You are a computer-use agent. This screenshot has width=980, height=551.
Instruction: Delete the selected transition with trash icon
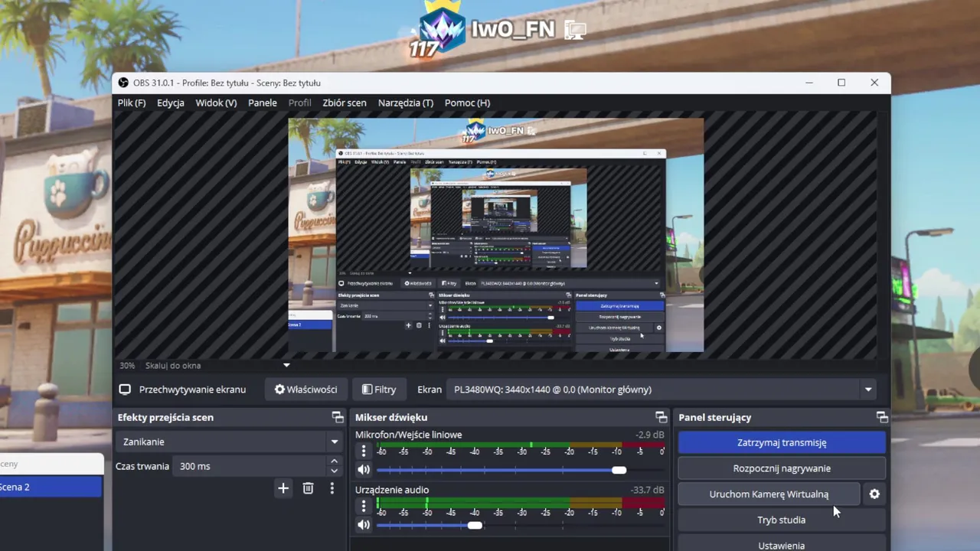pyautogui.click(x=308, y=488)
